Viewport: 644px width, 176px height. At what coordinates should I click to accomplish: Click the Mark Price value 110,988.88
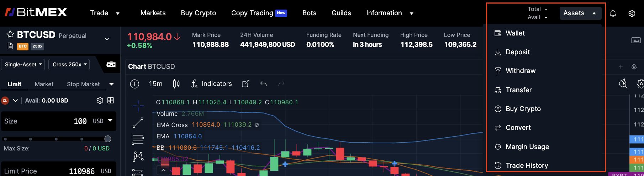211,44
